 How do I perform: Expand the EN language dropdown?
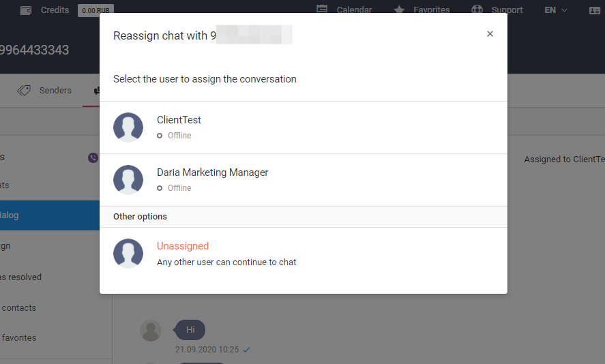tap(556, 10)
